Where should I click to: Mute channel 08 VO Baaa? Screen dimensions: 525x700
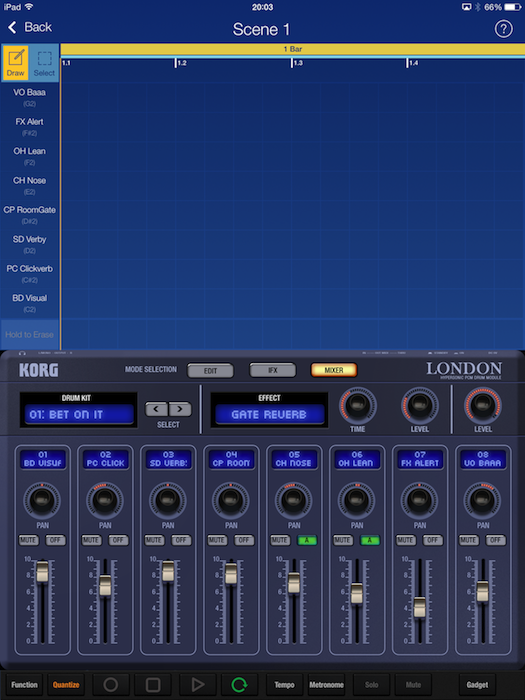(x=469, y=540)
